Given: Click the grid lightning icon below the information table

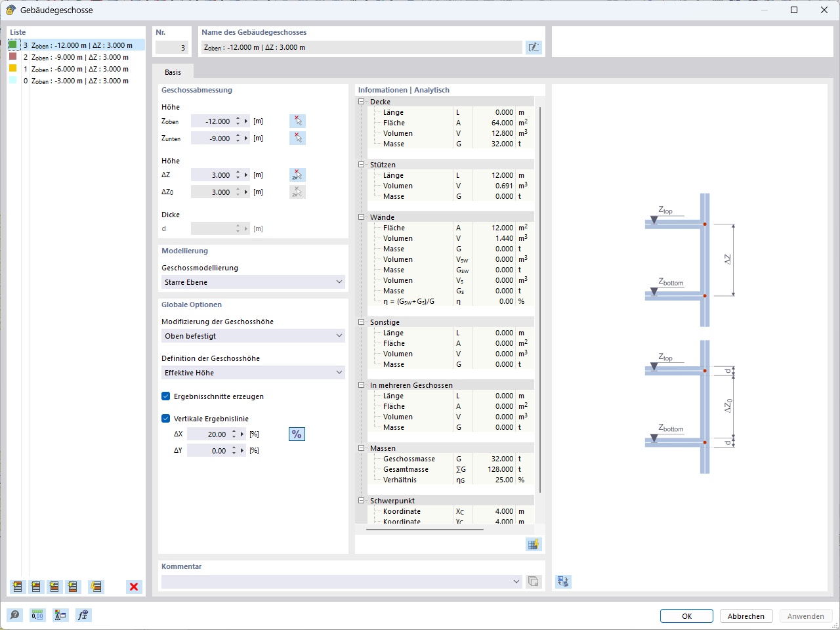Looking at the screenshot, I should point(534,544).
